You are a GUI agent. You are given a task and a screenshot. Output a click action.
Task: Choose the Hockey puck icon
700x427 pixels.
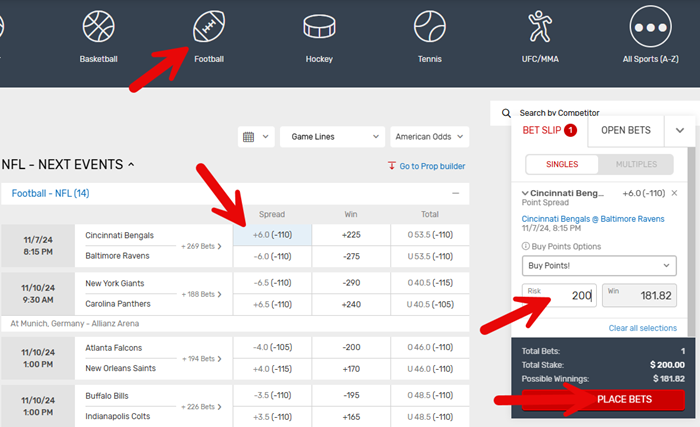coord(319,29)
